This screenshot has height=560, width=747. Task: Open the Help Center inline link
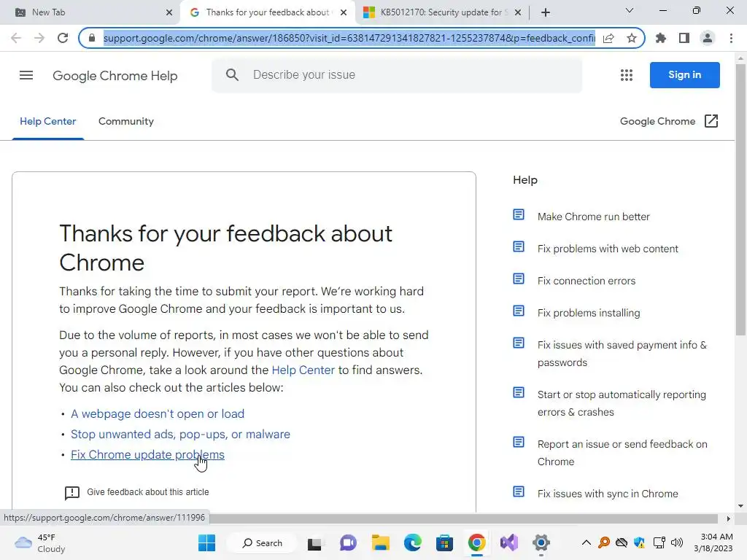tap(303, 370)
